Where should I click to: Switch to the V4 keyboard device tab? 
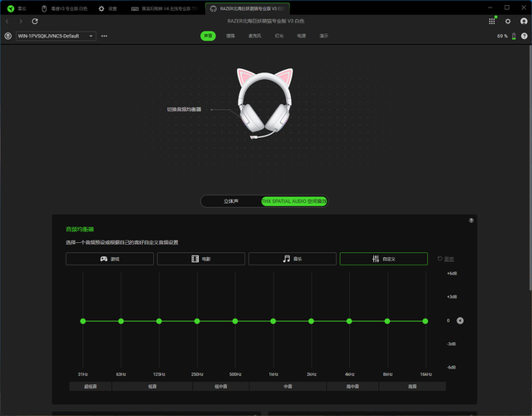pos(165,8)
